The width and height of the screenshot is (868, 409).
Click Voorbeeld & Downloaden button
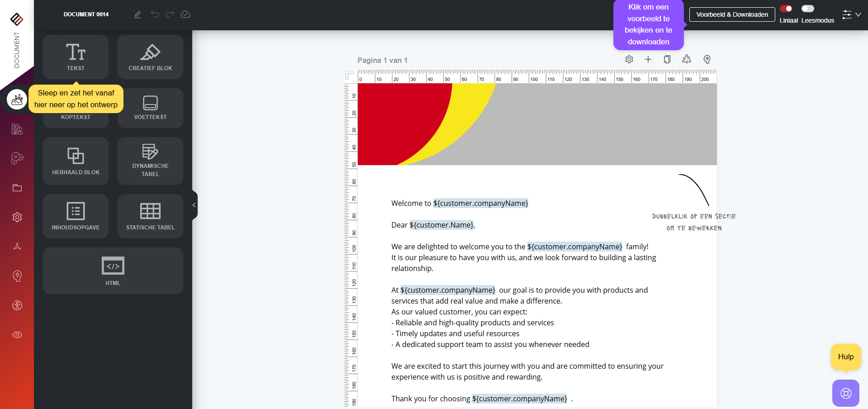pos(732,14)
